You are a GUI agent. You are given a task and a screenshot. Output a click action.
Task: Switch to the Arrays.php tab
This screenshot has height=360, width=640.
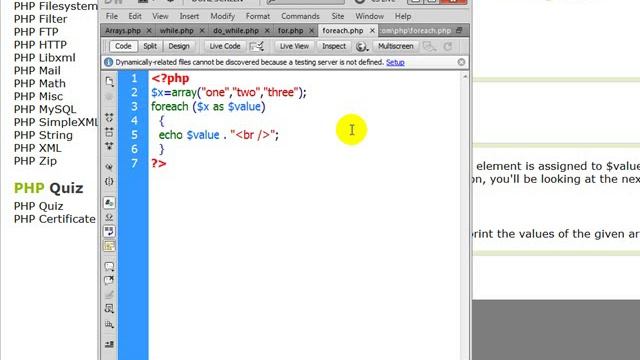tap(123, 31)
